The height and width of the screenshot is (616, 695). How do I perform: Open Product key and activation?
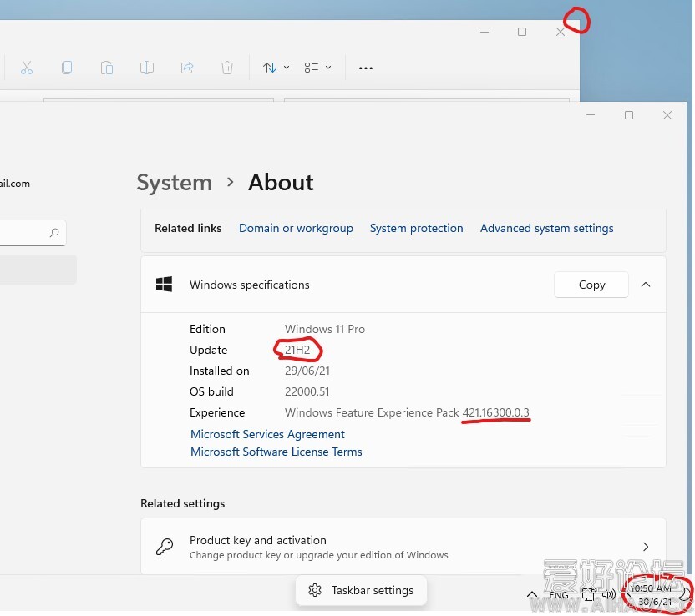click(403, 547)
